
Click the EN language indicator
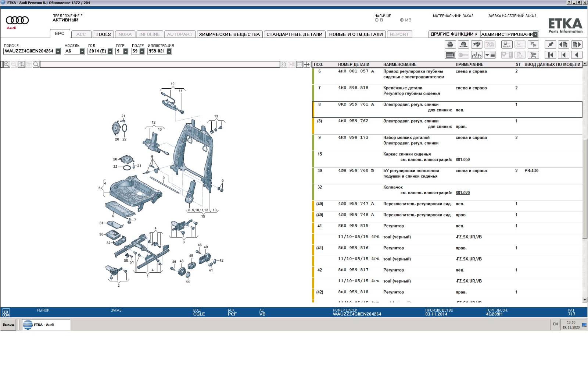[555, 324]
